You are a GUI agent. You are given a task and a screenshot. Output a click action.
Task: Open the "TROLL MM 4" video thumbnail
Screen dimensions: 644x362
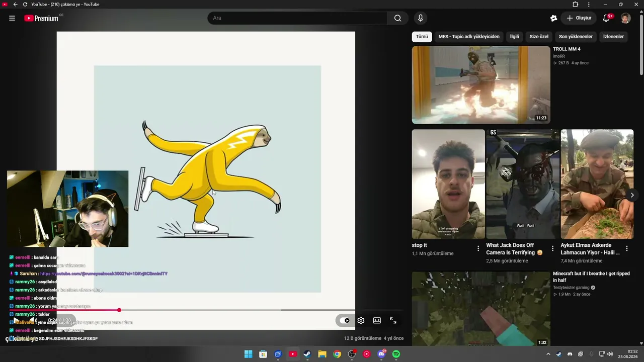[481, 85]
